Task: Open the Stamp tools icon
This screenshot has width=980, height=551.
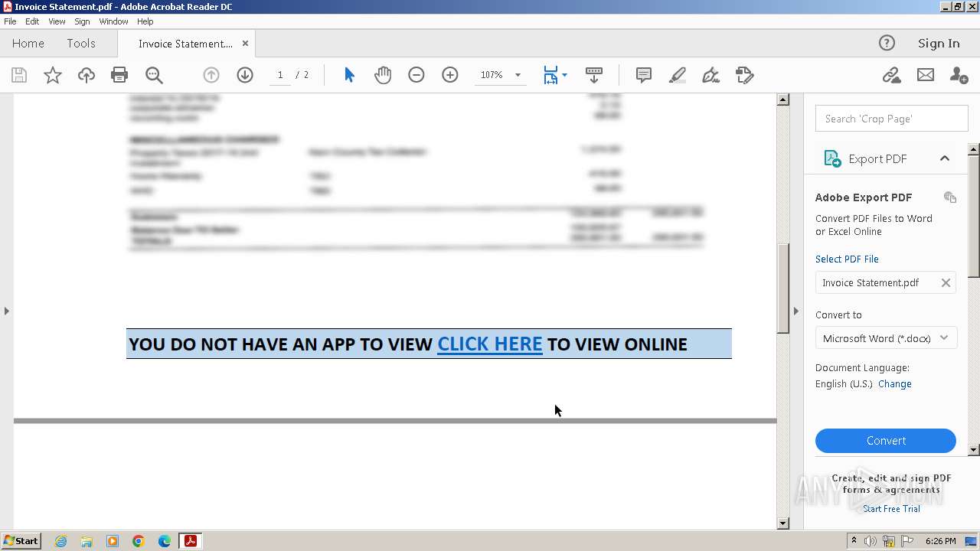Action: pyautogui.click(x=744, y=75)
